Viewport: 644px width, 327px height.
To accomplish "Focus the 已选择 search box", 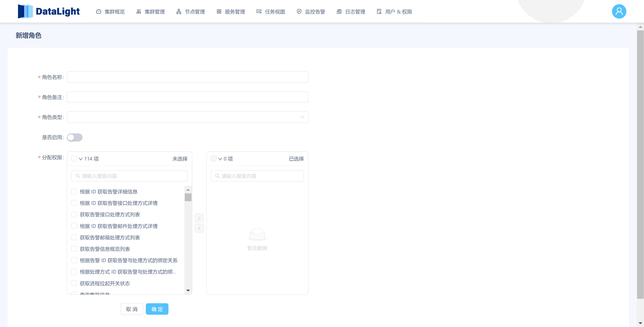I will pyautogui.click(x=257, y=176).
